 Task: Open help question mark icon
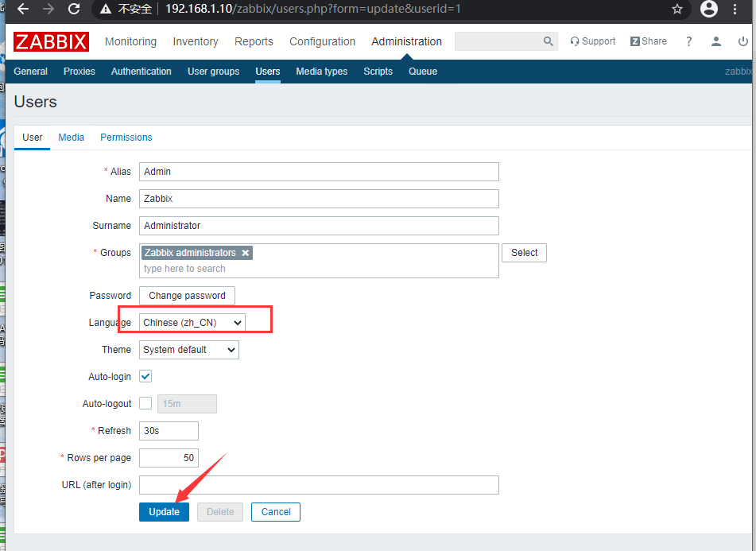tap(689, 41)
